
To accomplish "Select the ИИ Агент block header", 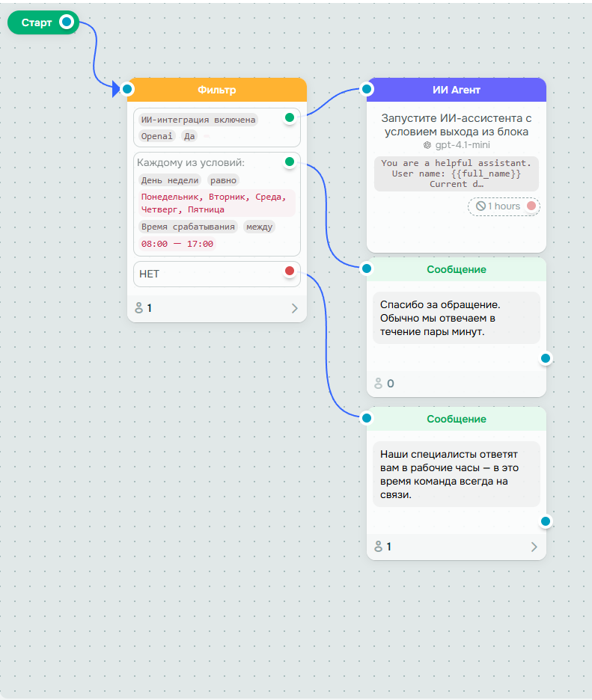I will click(x=457, y=90).
